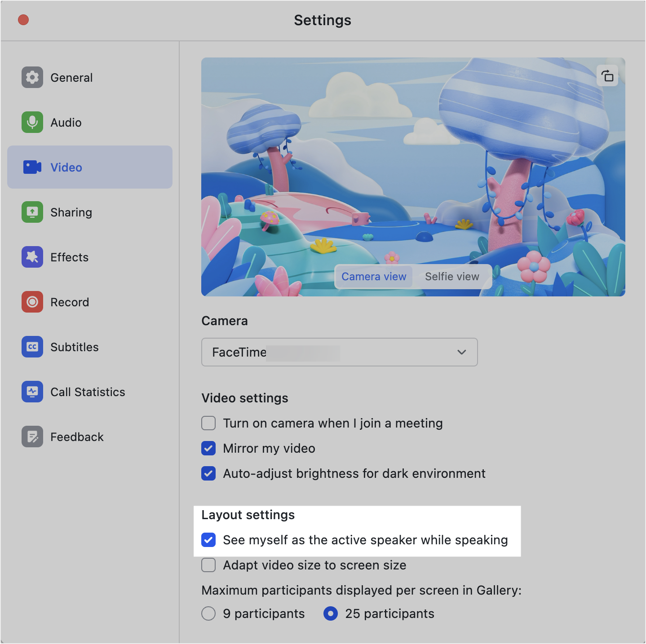View the Call Statistics label

[88, 392]
